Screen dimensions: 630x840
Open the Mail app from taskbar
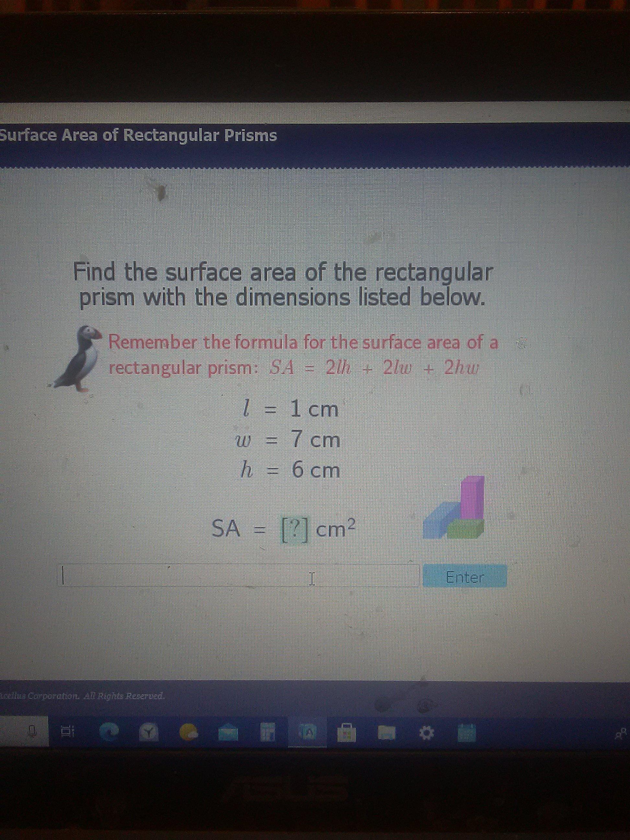[x=228, y=733]
